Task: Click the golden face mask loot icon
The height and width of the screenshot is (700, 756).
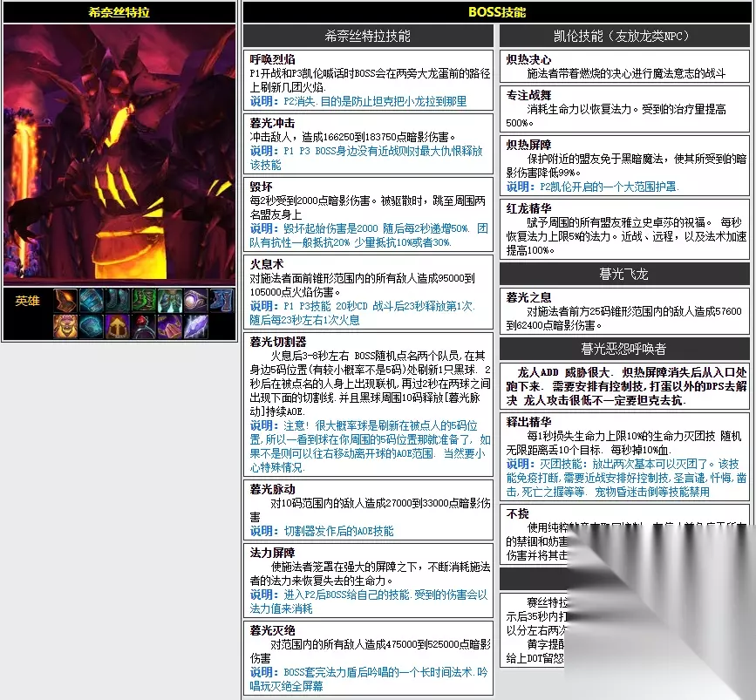Action: point(65,326)
